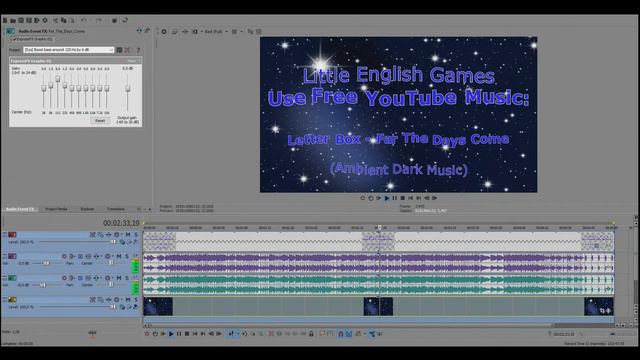The image size is (640, 360).
Task: Mute the bottom video track
Action: pos(128,300)
